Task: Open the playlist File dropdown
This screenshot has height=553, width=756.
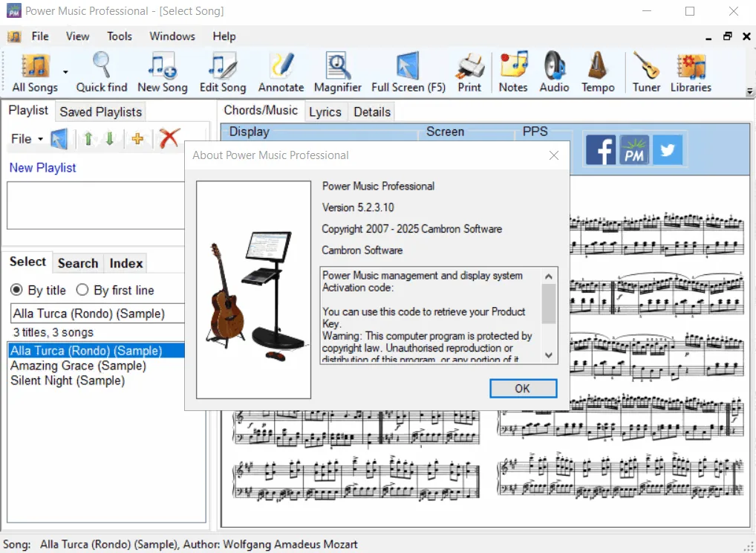Action: coord(27,139)
